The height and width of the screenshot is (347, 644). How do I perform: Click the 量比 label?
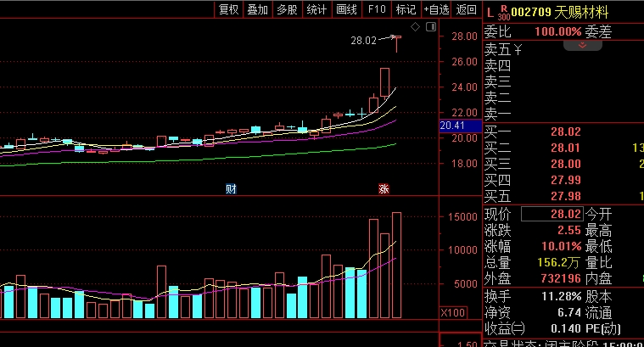point(598,262)
